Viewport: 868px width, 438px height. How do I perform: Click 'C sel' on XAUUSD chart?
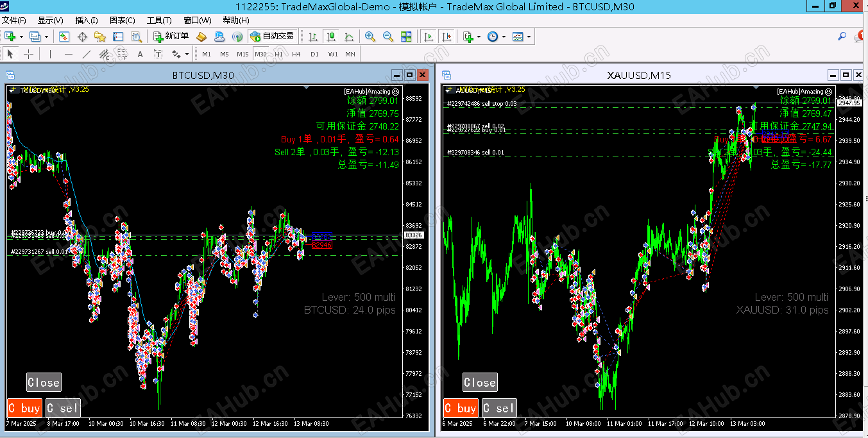pos(499,408)
